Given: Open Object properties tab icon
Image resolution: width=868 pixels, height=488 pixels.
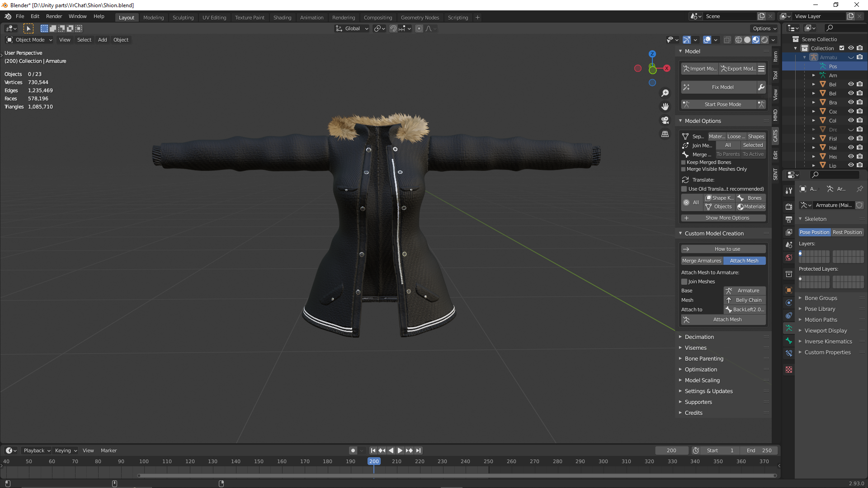Looking at the screenshot, I should (x=789, y=290).
